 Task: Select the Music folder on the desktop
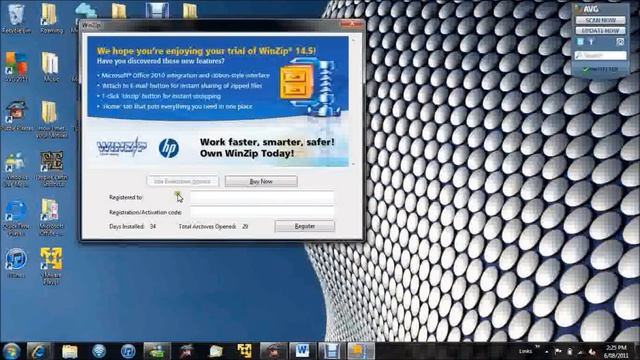[x=51, y=67]
